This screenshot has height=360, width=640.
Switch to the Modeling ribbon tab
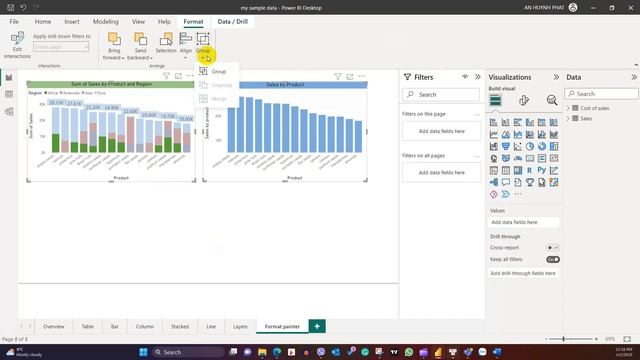[106, 22]
